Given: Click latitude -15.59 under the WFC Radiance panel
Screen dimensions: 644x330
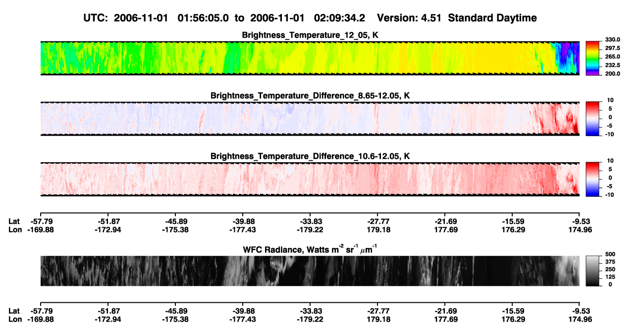Looking at the screenshot, I should 512,311.
